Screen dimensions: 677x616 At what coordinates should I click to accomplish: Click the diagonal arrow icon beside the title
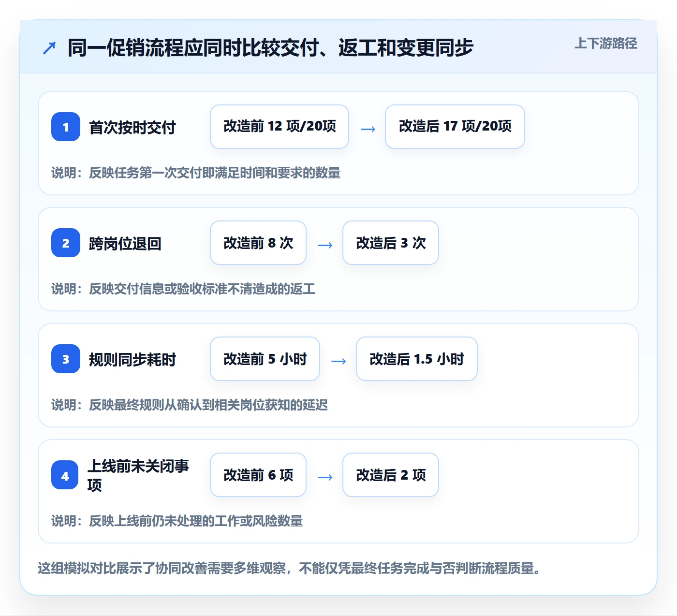point(49,48)
